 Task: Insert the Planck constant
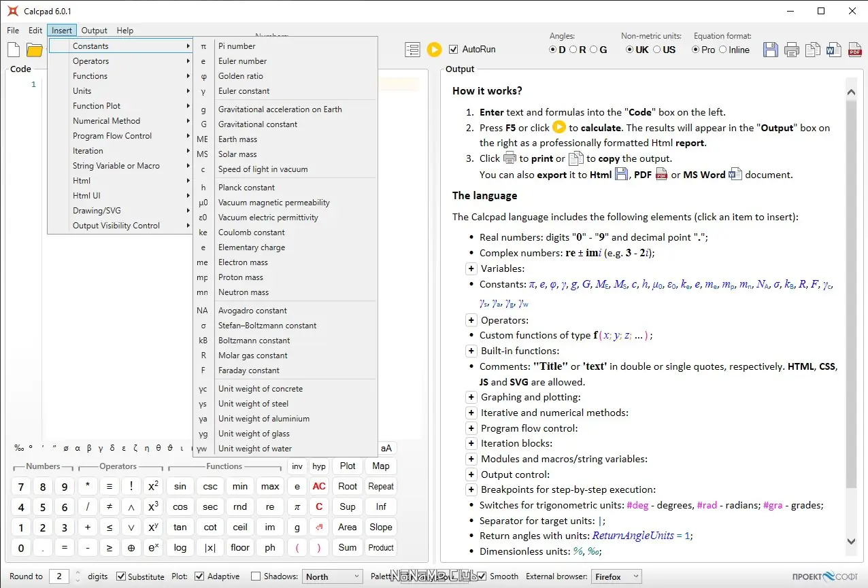[285, 188]
